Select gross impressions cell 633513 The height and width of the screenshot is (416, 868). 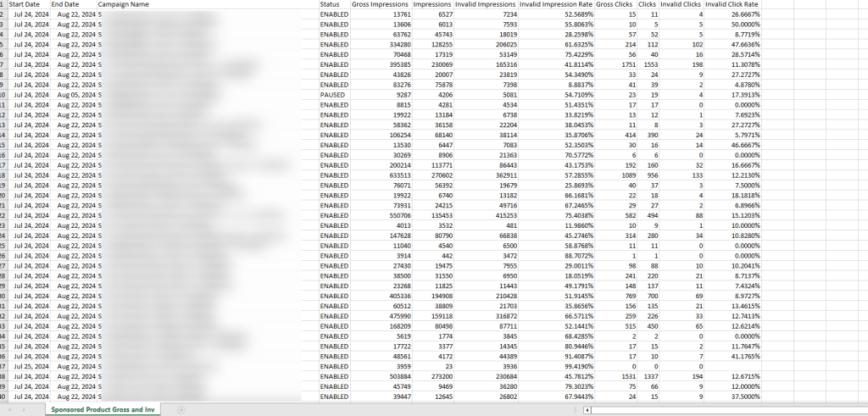click(381, 175)
